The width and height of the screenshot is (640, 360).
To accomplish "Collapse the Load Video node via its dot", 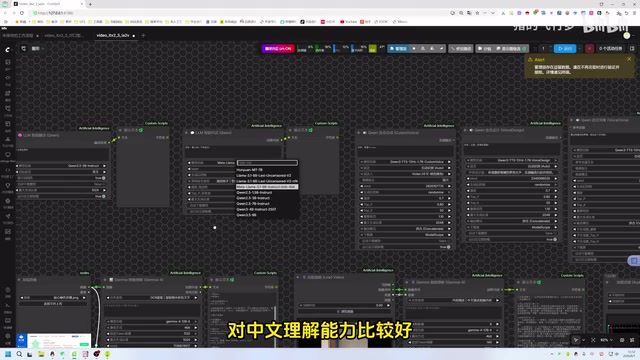I will [x=298, y=277].
